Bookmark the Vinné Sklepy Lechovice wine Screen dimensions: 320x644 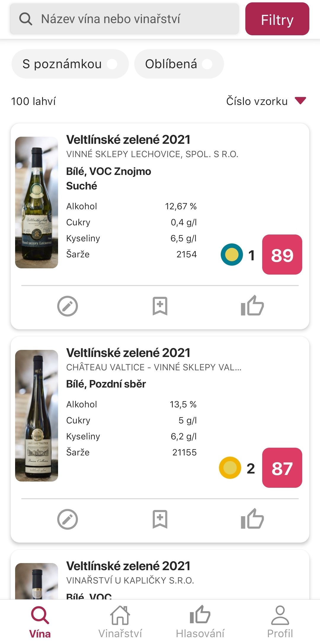click(x=160, y=306)
